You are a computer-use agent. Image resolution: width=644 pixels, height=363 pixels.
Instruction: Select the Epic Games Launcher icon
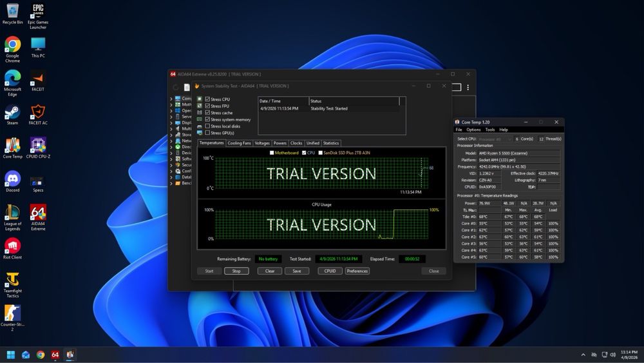pyautogui.click(x=38, y=12)
